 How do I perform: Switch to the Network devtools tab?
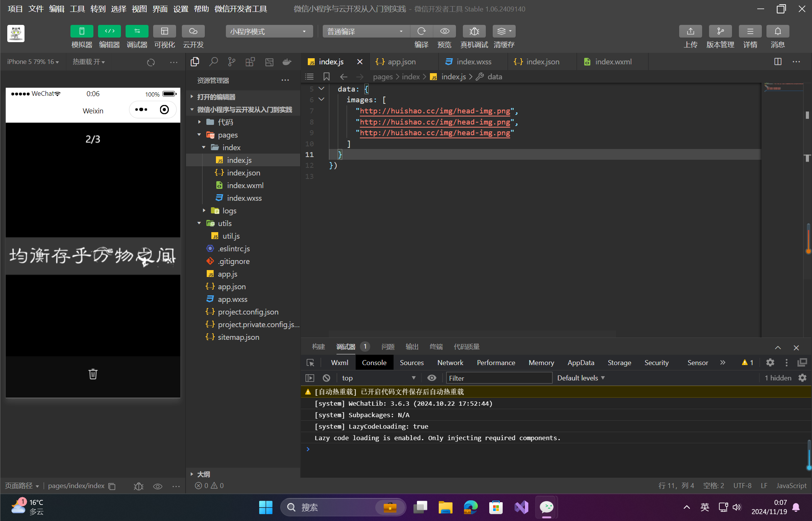(450, 363)
